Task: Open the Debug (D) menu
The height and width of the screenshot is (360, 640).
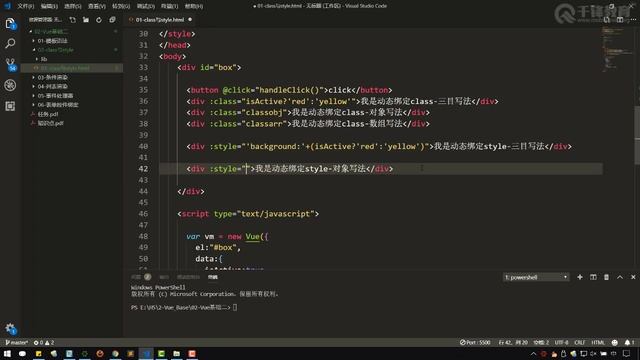Action: [x=145, y=6]
